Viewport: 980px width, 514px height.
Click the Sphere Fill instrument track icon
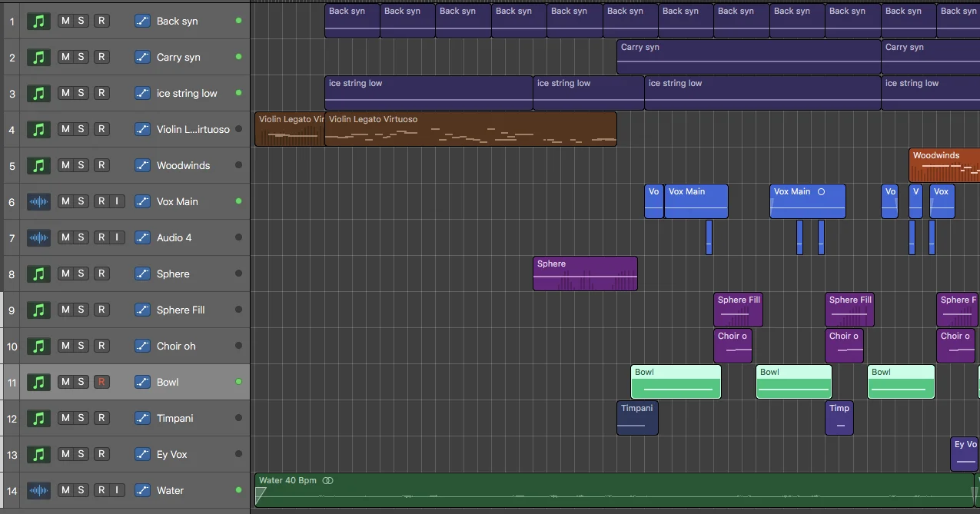[38, 310]
